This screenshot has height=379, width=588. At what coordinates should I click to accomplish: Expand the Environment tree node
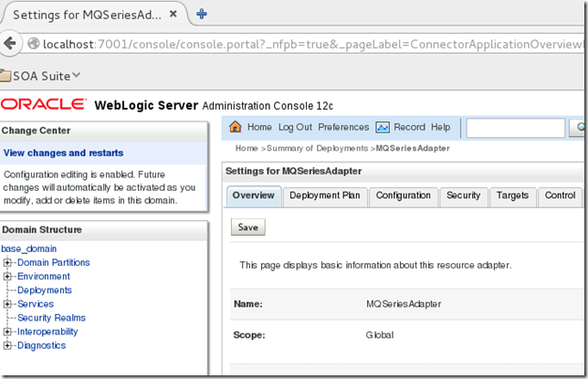8,277
